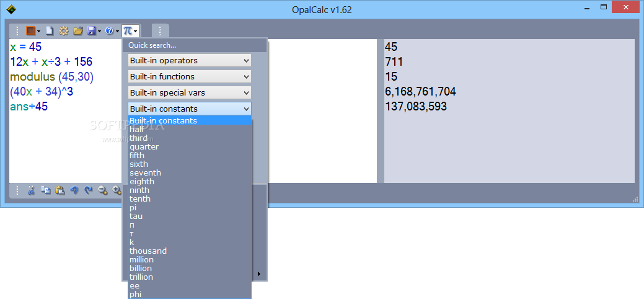Screen dimensions: 644x299
Task: Open the dropdown arrow beside the brown square icon
Action: pos(38,31)
